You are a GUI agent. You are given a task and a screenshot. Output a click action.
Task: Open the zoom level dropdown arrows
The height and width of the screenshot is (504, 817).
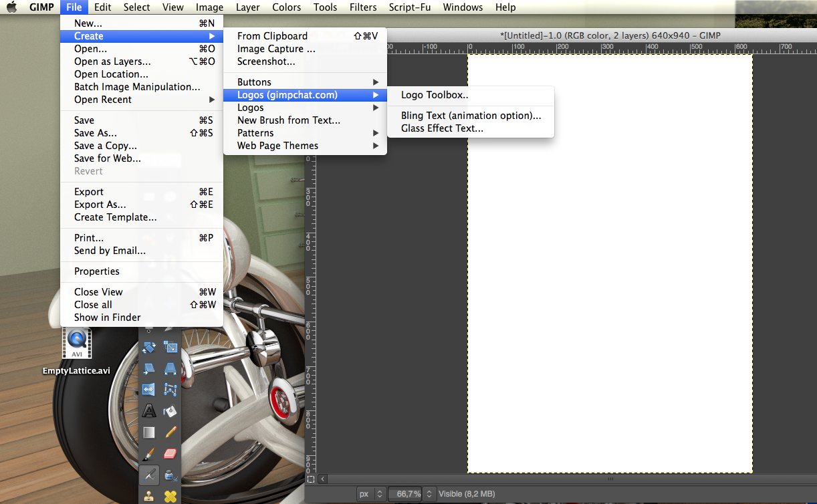pyautogui.click(x=430, y=494)
